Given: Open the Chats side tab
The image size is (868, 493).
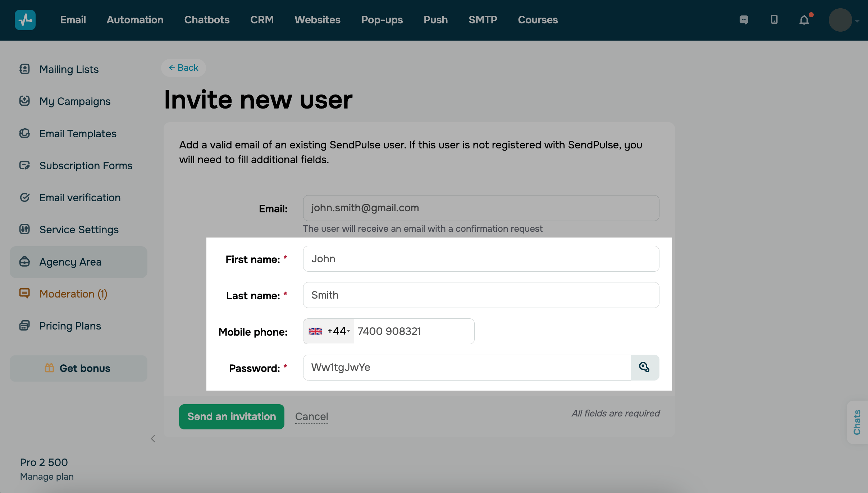Looking at the screenshot, I should coord(857,422).
